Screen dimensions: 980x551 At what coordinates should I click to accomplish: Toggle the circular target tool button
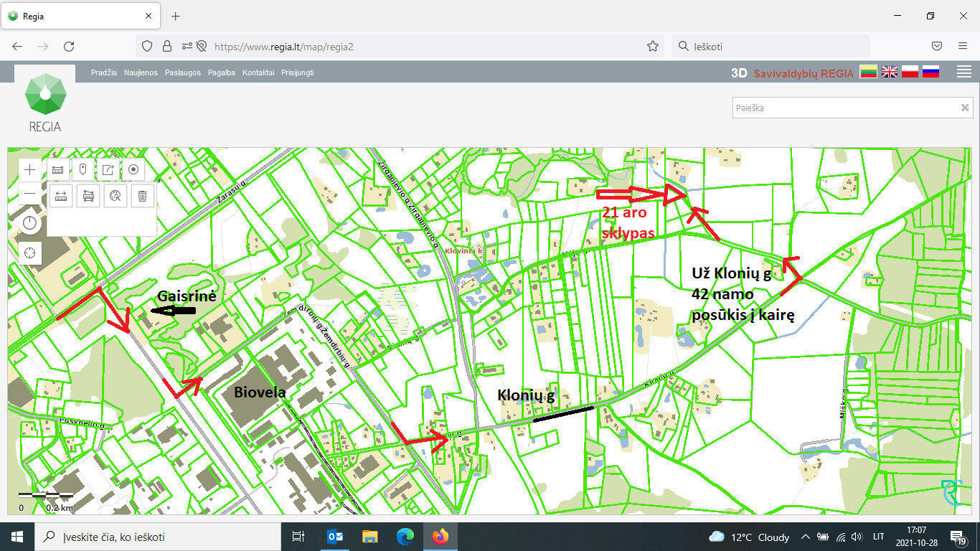coord(133,170)
